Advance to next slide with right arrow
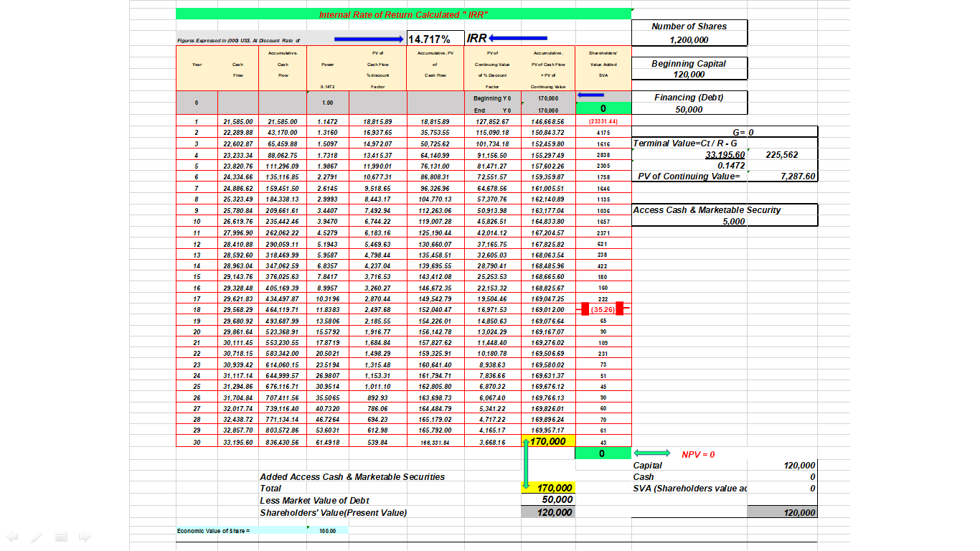The height and width of the screenshot is (551, 980). (x=85, y=536)
